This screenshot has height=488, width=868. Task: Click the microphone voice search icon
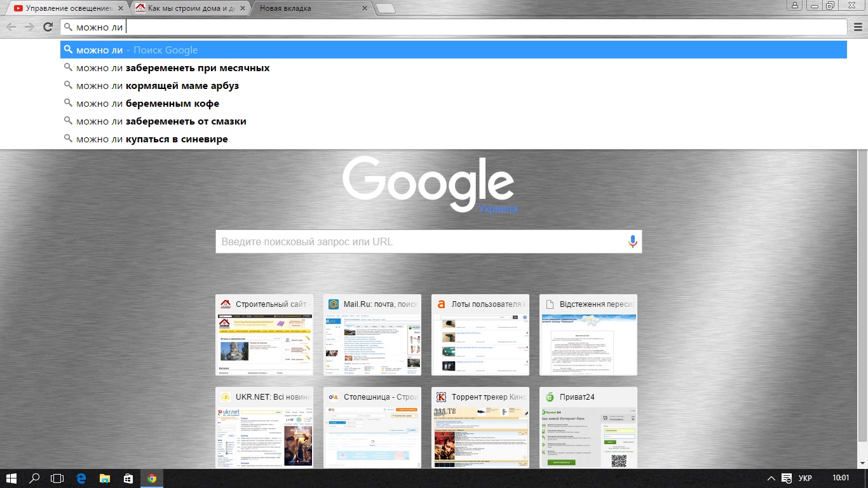(632, 241)
